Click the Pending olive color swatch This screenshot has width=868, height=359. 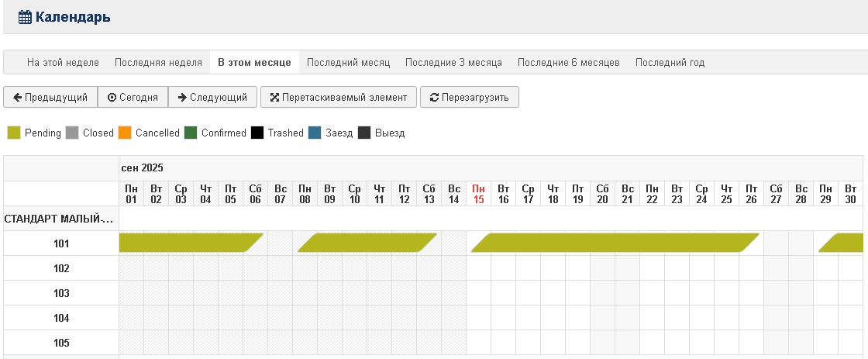pos(14,133)
